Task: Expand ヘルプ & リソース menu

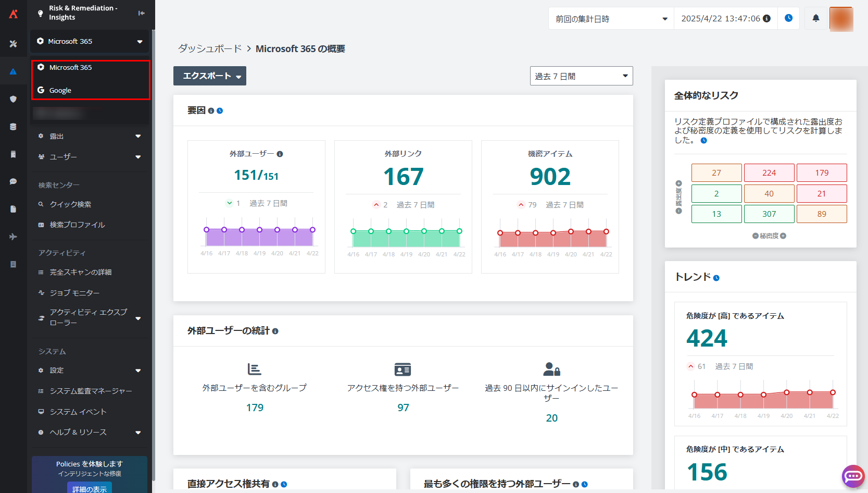Action: 90,433
